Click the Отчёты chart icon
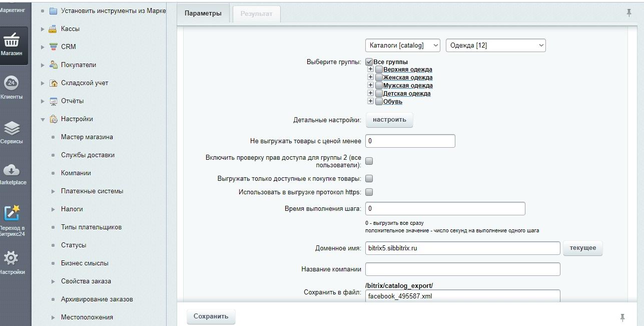Viewport: 644px width, 326px height. [53, 101]
